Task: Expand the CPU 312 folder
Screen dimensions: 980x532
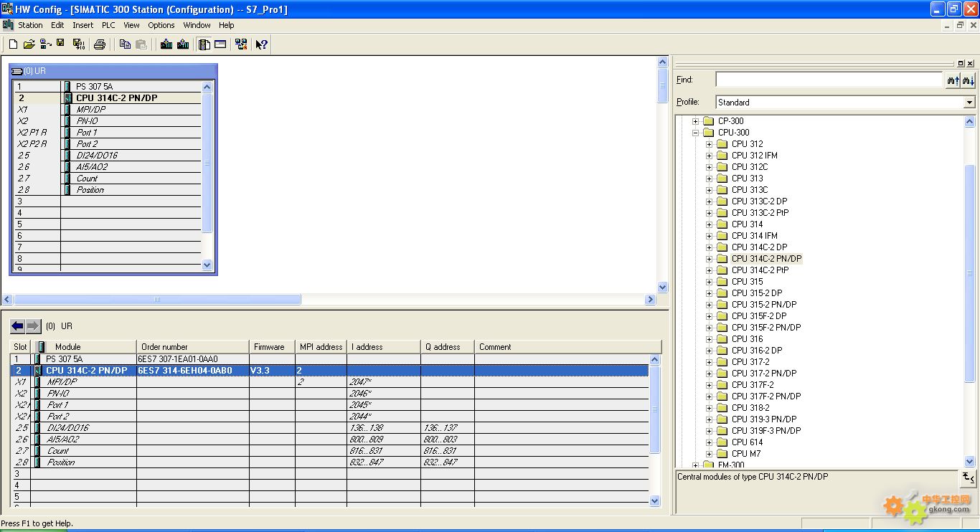Action: pos(709,144)
